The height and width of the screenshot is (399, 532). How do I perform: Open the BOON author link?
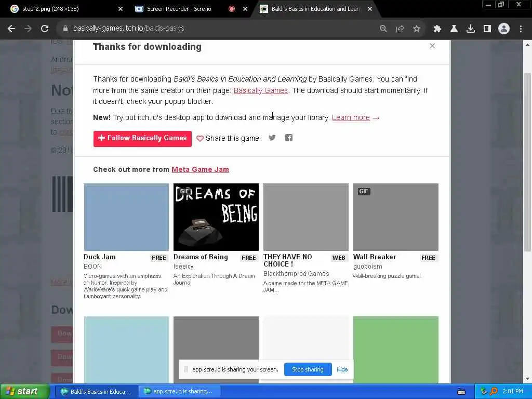pyautogui.click(x=92, y=267)
